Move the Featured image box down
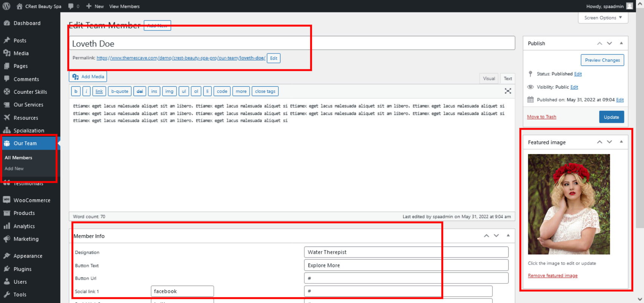This screenshot has width=644, height=303. point(609,142)
